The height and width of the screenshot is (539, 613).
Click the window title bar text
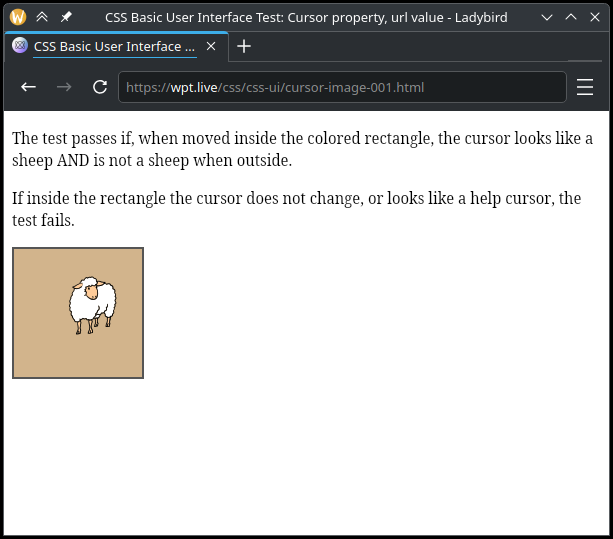[304, 17]
